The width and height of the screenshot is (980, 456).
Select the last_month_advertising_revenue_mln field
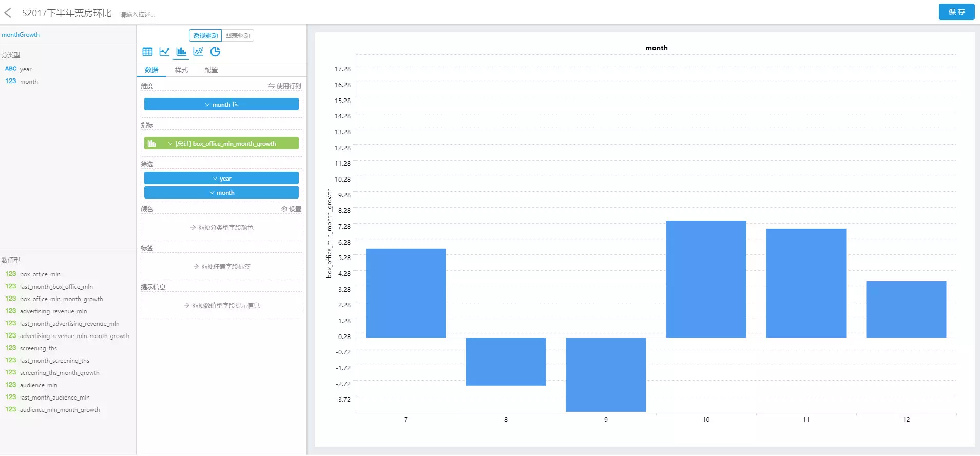pyautogui.click(x=69, y=324)
